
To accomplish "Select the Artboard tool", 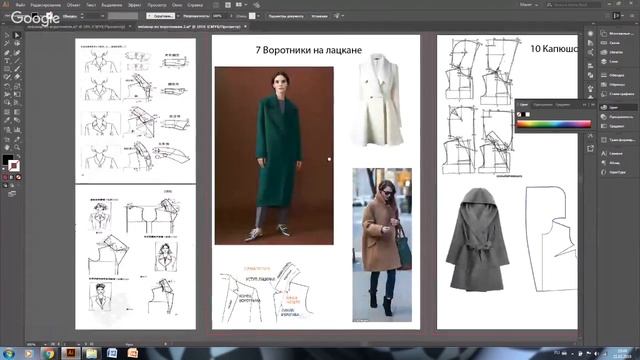I will (7, 139).
